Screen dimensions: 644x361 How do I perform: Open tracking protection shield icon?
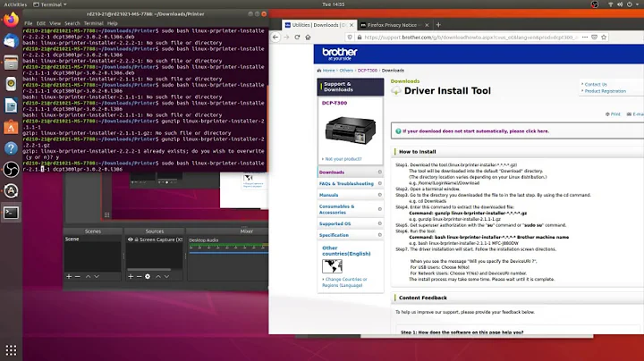coord(350,37)
